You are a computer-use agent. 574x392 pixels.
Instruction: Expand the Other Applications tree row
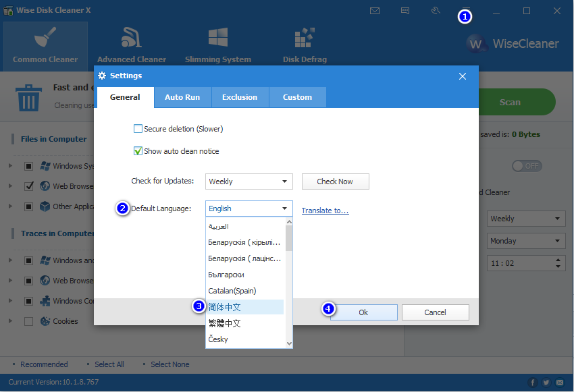pos(11,206)
